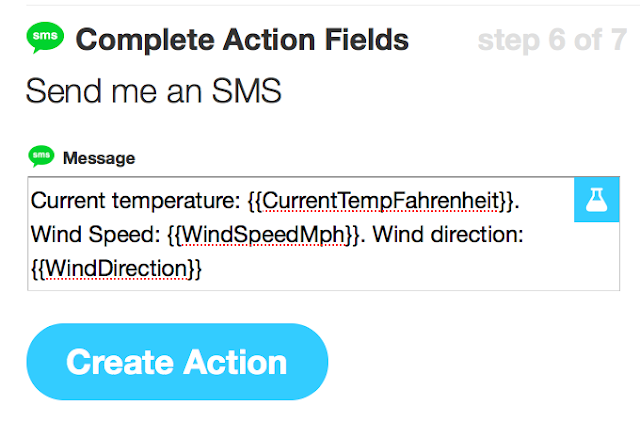Image resolution: width=640 pixels, height=424 pixels.
Task: Click the "Complete Action Fields" heading
Action: [242, 40]
